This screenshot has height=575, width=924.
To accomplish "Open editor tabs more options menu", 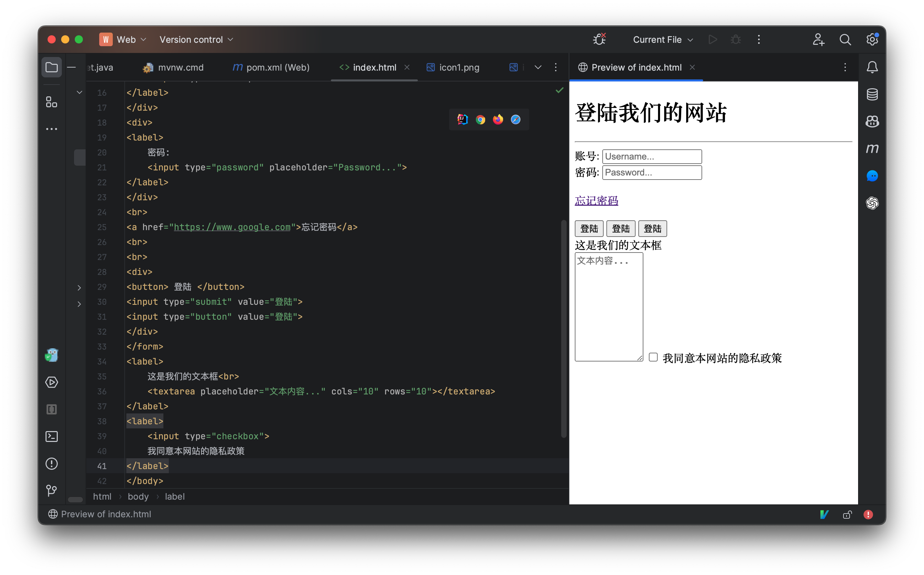I will pos(555,67).
